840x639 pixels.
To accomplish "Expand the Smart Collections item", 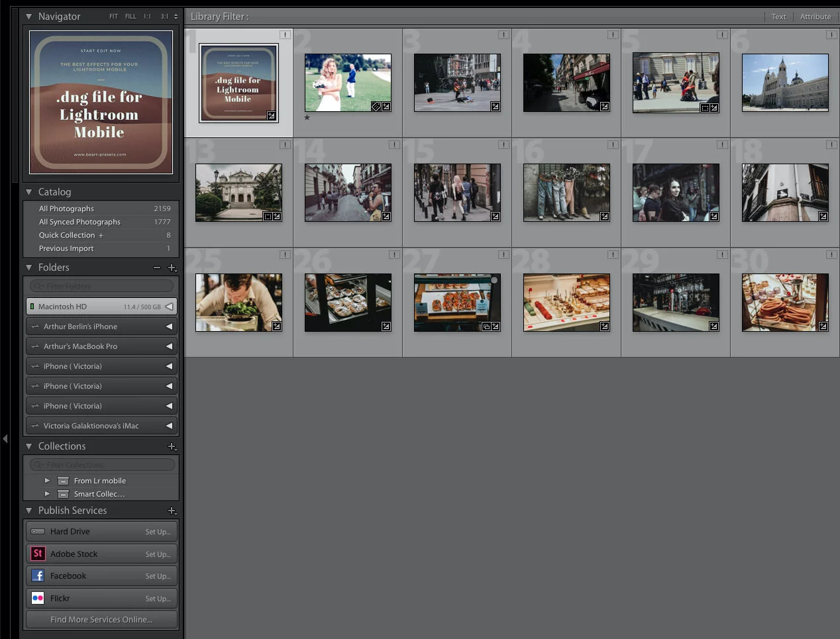I will click(47, 494).
